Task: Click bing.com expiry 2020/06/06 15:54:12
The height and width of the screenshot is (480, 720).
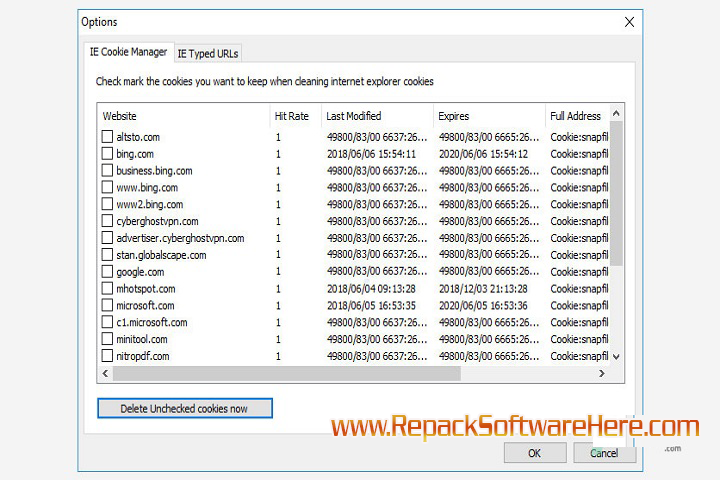Action: coord(483,154)
